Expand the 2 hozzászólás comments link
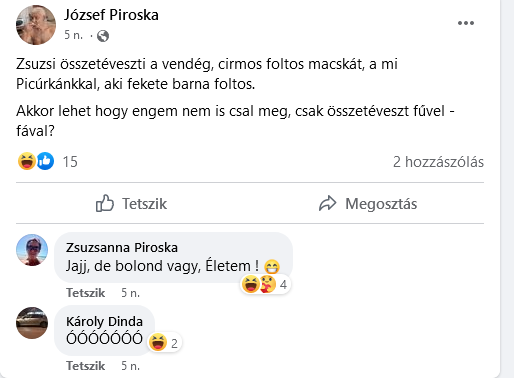This screenshot has width=514, height=378. click(x=438, y=162)
